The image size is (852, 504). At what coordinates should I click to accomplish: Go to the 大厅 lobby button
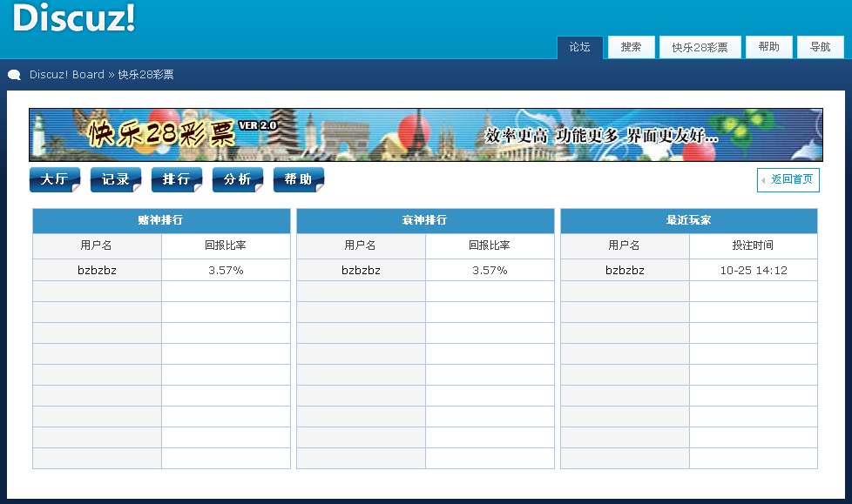(54, 179)
